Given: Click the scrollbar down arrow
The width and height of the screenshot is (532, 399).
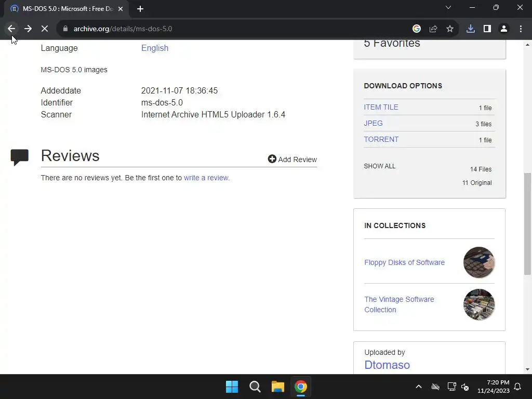Looking at the screenshot, I should (x=527, y=369).
